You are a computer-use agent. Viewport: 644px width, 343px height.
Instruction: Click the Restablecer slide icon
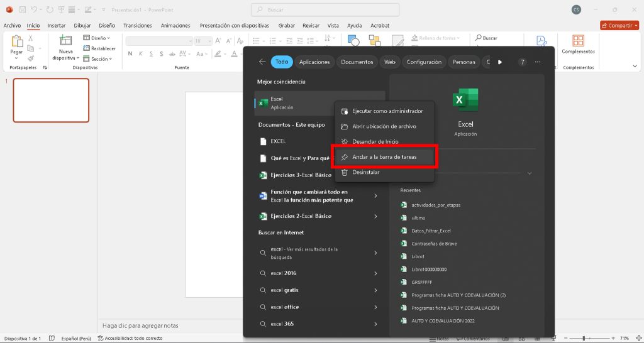87,48
